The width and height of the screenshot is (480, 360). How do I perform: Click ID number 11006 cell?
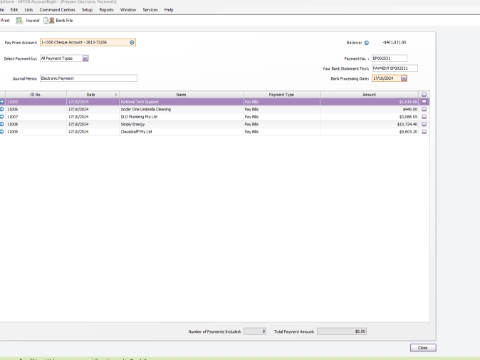click(x=36, y=109)
